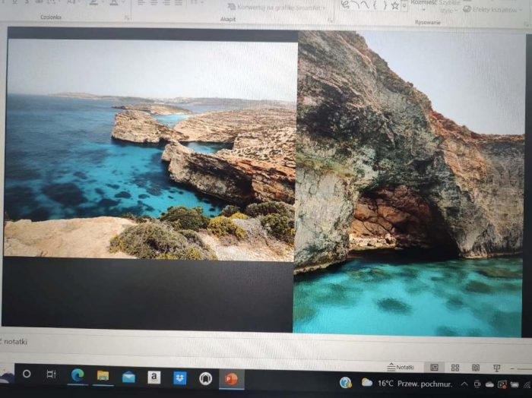Select the scribble freeform shape
The width and height of the screenshot is (532, 398).
345,5
